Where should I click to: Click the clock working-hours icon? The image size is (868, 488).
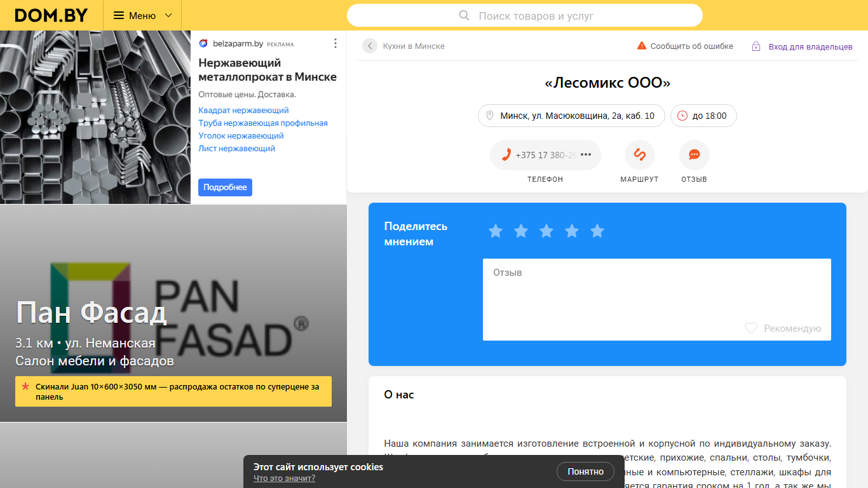[x=682, y=116]
